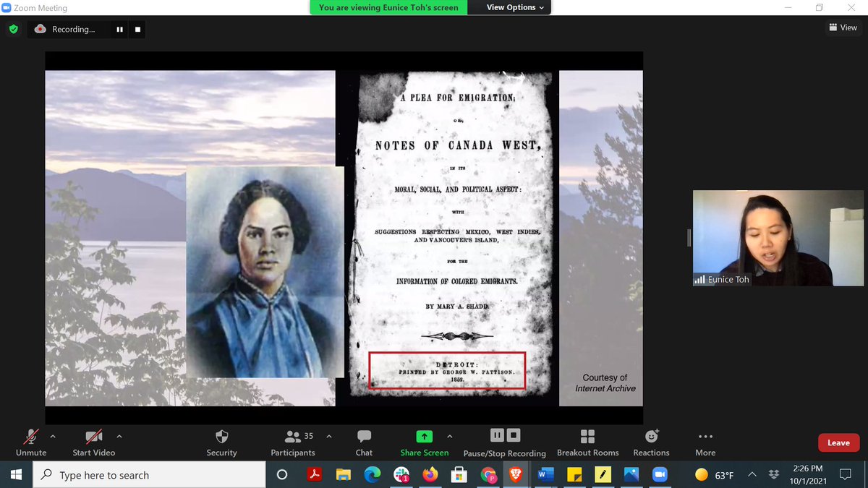The image size is (868, 488).
Task: Open Microsoft Store from taskbar
Action: click(458, 475)
